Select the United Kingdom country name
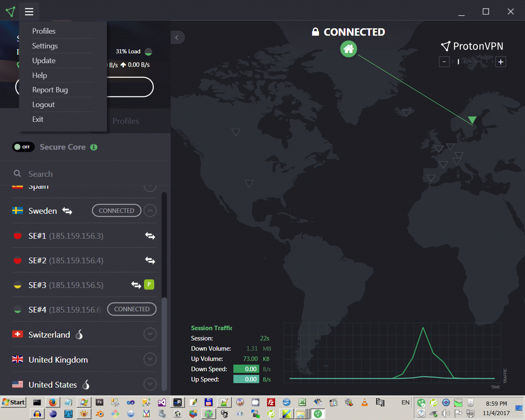This screenshot has height=420, width=525. (58, 360)
